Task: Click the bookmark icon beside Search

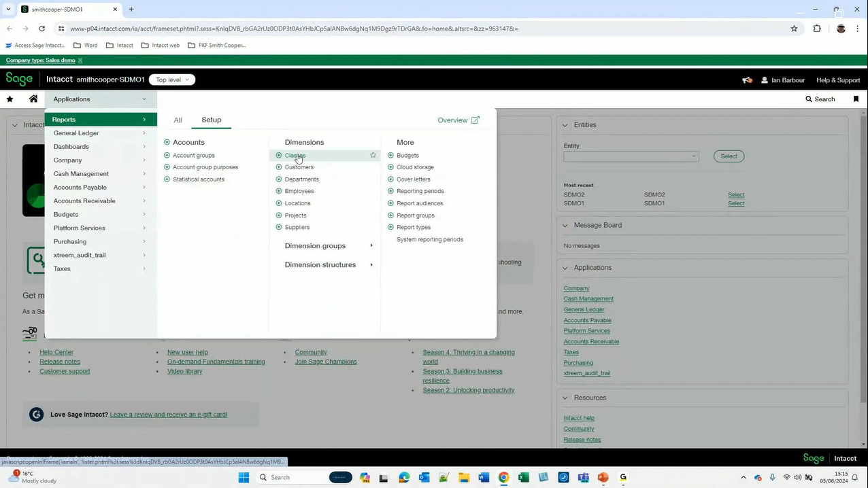Action: [x=856, y=99]
